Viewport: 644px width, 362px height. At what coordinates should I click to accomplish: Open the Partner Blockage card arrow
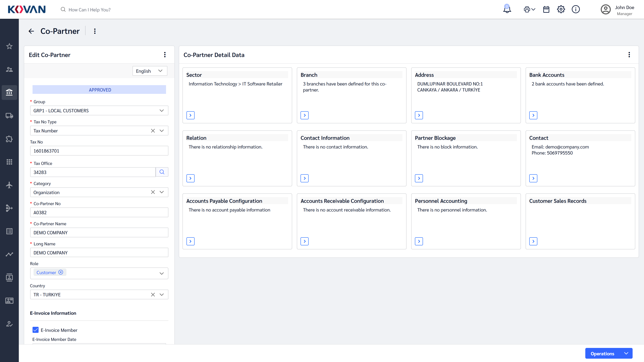pos(419,178)
